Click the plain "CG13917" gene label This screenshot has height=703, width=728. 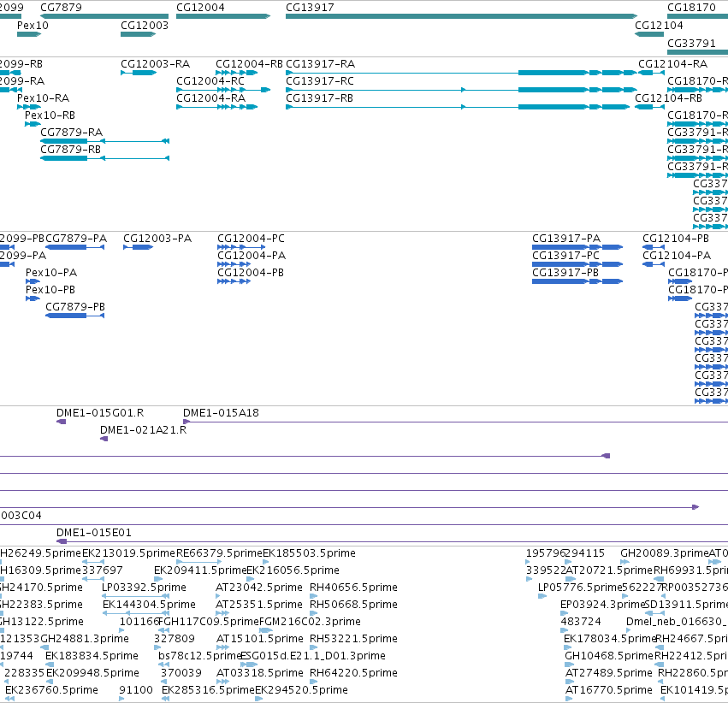310,8
